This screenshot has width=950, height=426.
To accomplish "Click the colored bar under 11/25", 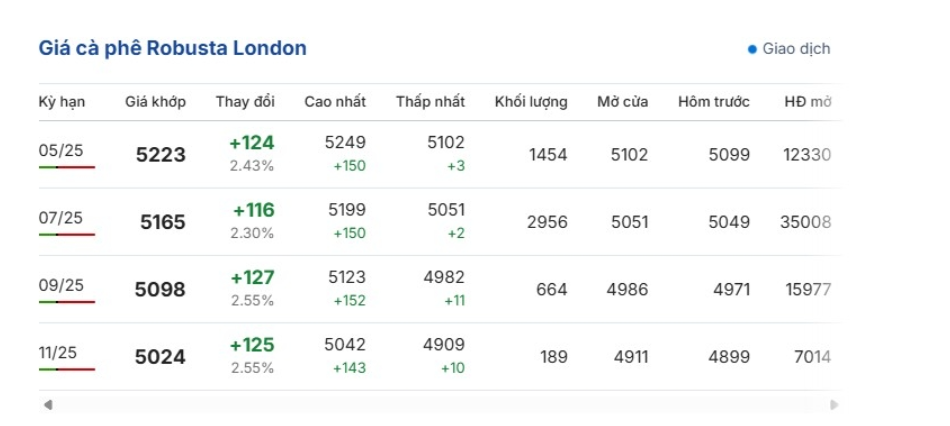I will click(67, 368).
